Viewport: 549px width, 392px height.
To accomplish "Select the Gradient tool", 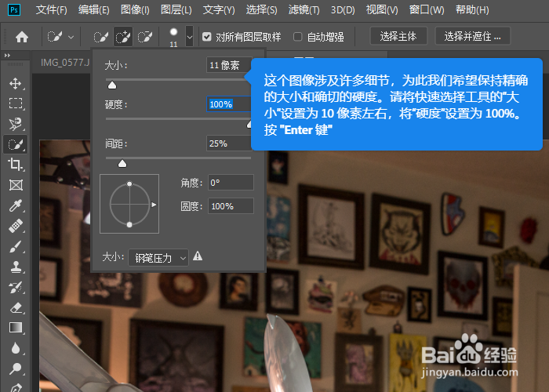I will click(x=16, y=328).
